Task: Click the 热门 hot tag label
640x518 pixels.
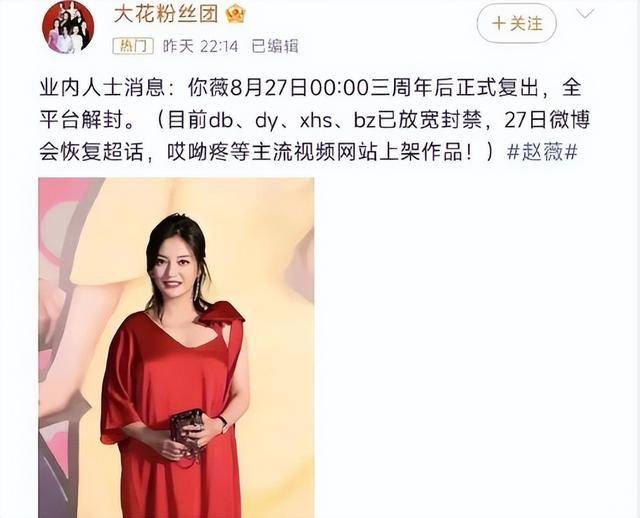Action: click(133, 46)
